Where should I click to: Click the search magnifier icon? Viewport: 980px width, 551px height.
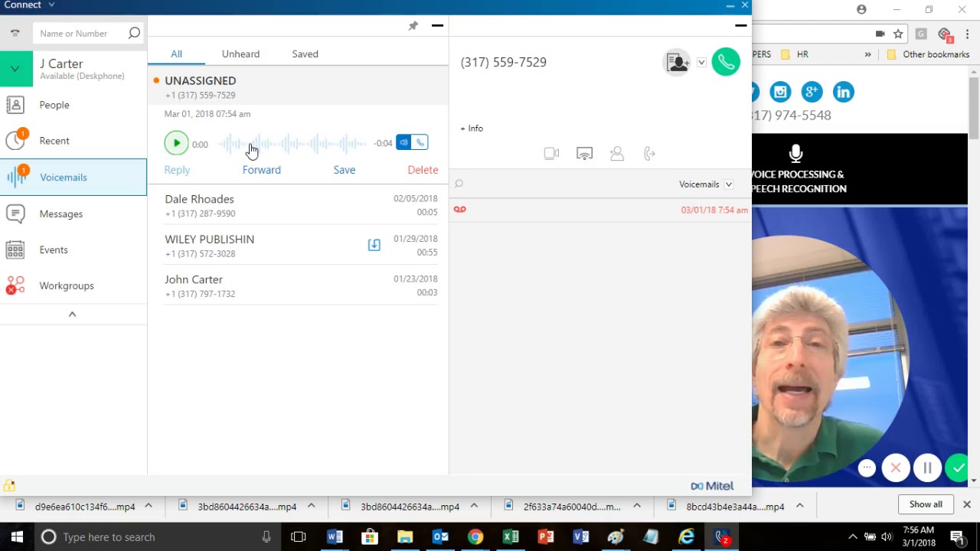point(134,33)
